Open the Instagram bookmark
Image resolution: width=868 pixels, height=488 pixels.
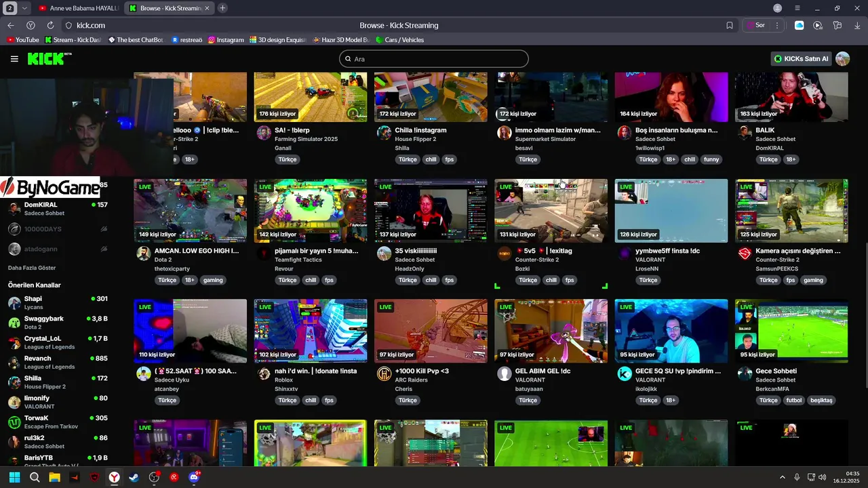coord(226,40)
